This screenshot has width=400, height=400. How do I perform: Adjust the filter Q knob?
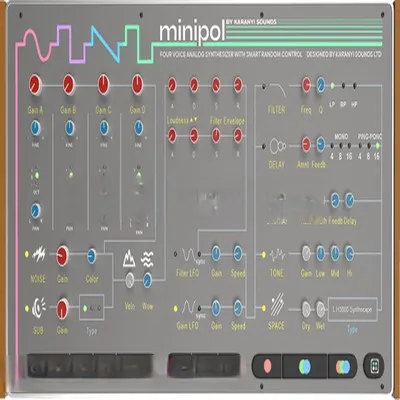(320, 85)
